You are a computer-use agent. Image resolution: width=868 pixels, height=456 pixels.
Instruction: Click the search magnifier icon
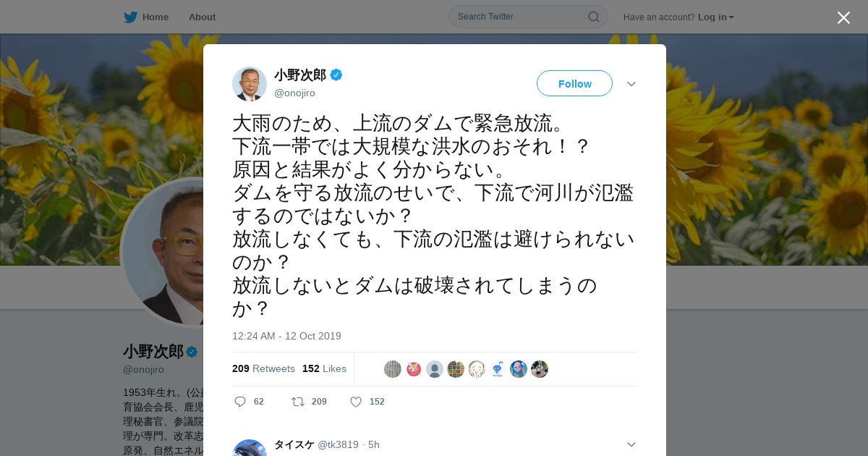(593, 17)
